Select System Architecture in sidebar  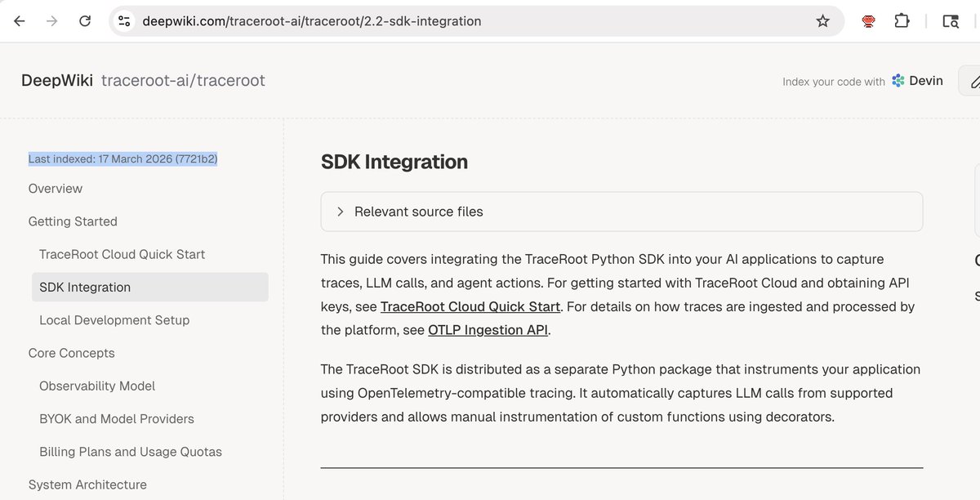point(87,484)
